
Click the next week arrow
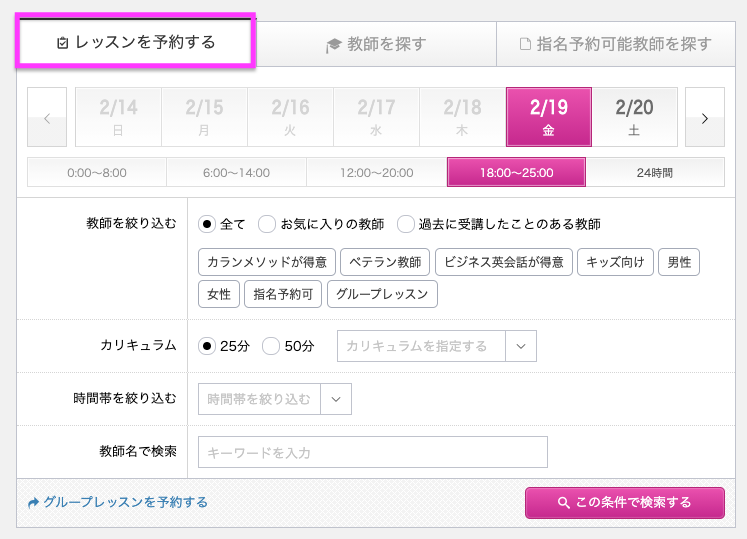(705, 117)
